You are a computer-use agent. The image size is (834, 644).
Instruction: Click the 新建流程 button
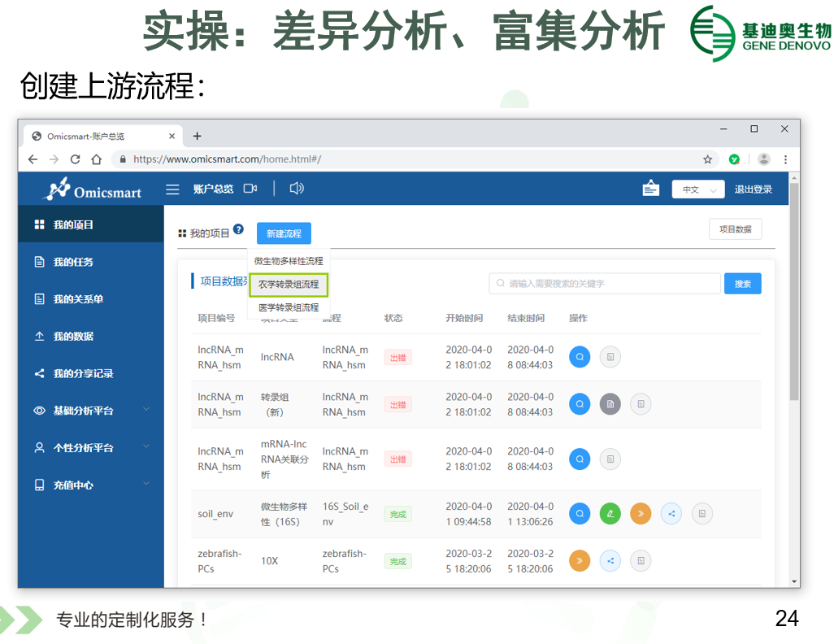point(284,233)
